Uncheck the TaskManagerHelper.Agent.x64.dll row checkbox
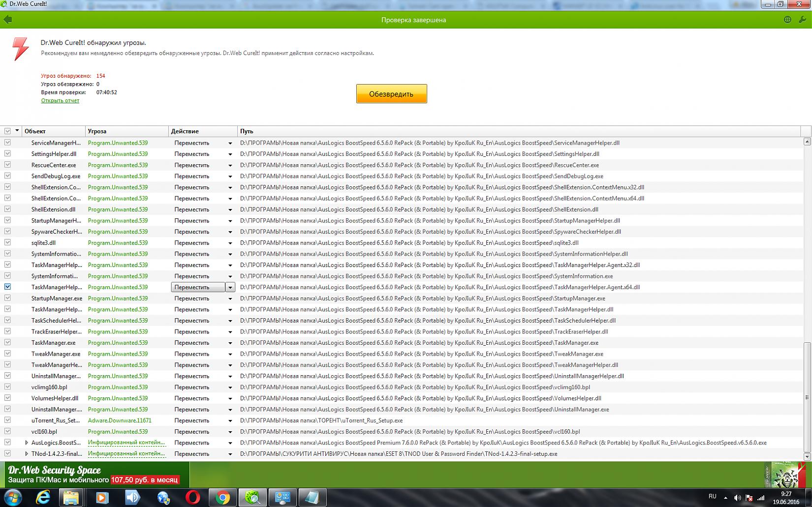 click(x=7, y=287)
